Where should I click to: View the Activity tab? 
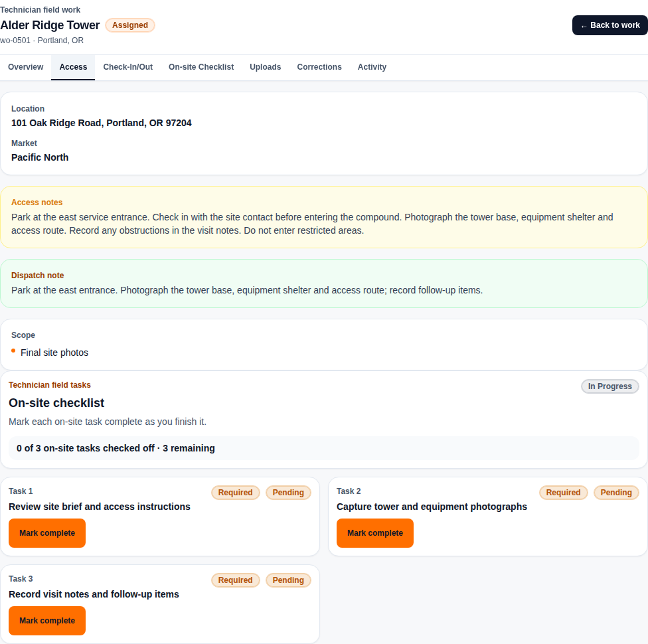click(x=372, y=67)
